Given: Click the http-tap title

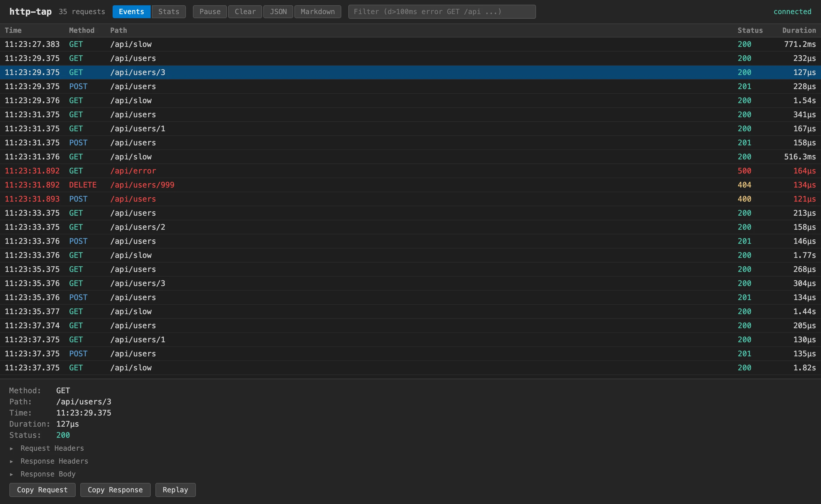Looking at the screenshot, I should click(x=30, y=12).
